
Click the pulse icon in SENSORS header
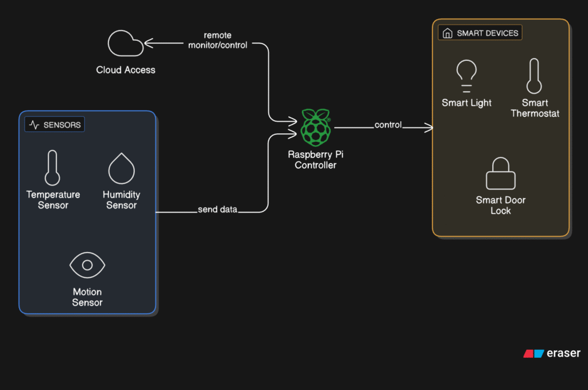[x=34, y=125]
